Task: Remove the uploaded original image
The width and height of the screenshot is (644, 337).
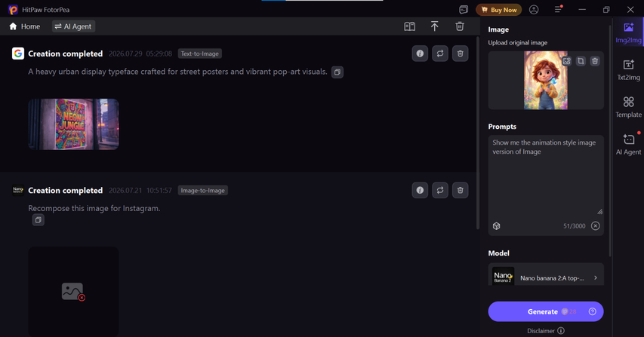Action: click(595, 61)
